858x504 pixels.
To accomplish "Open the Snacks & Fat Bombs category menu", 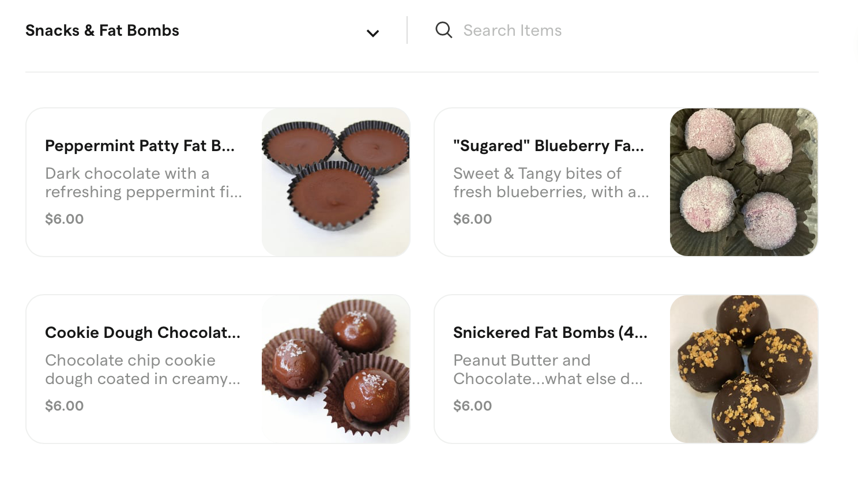I will pyautogui.click(x=102, y=31).
